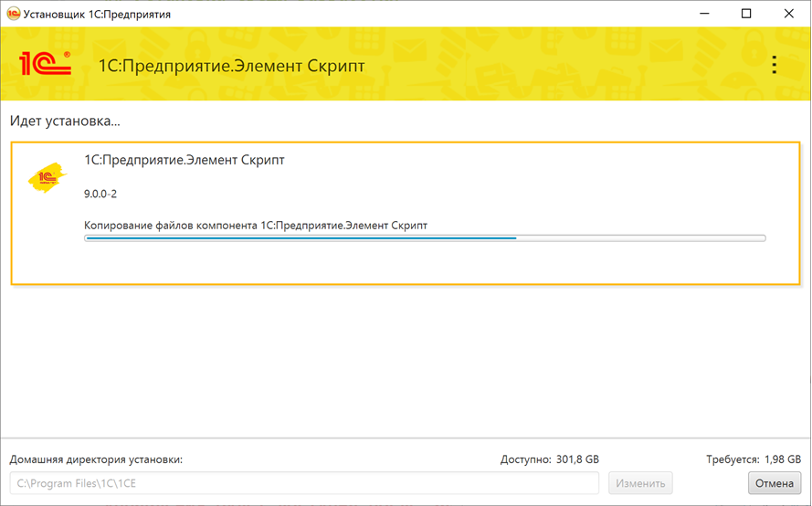Close the installer window

click(x=788, y=14)
